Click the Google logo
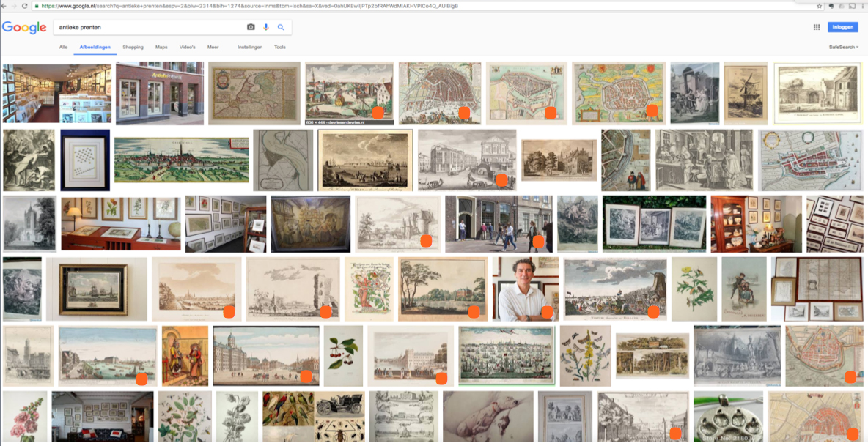The width and height of the screenshot is (868, 446). click(24, 28)
